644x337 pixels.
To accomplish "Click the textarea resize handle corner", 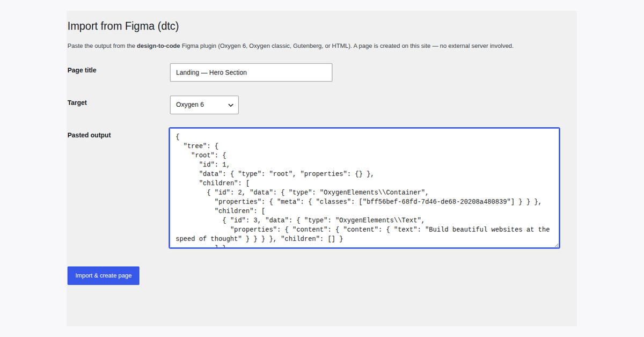I will click(x=556, y=245).
